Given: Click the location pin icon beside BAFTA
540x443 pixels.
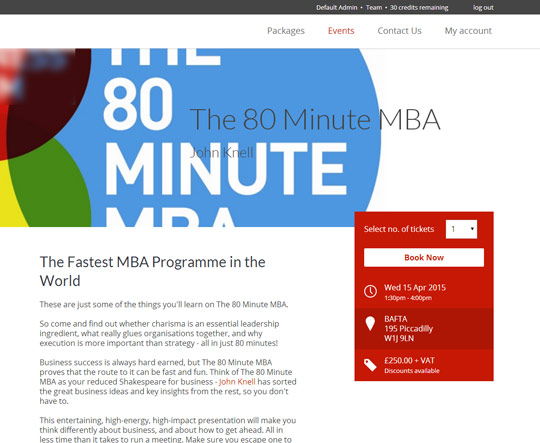Looking at the screenshot, I should tap(370, 324).
